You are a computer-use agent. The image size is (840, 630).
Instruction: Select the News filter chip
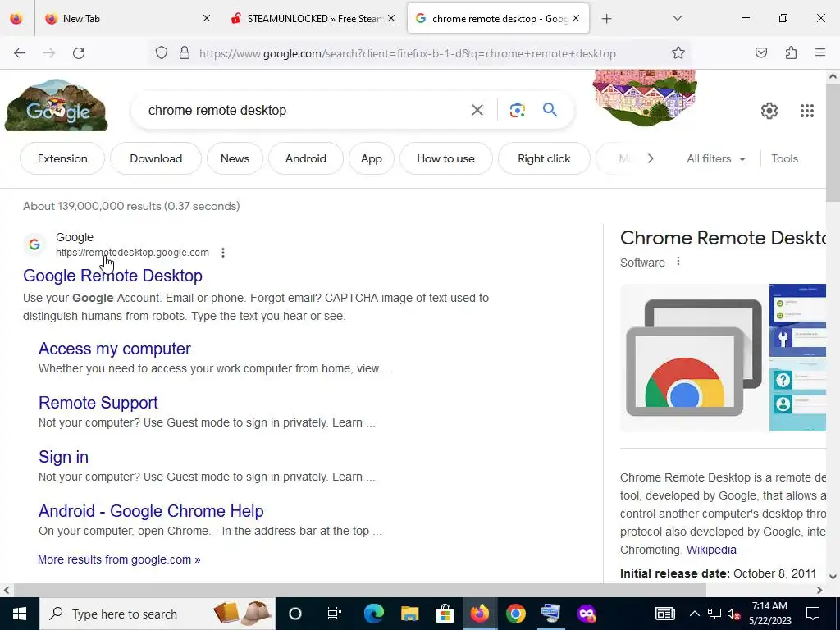pyautogui.click(x=235, y=158)
